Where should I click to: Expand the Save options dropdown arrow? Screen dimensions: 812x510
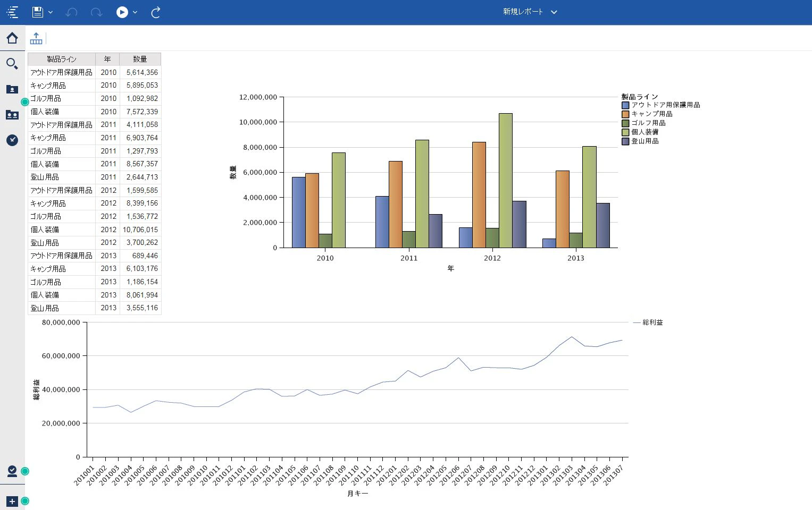[51, 12]
